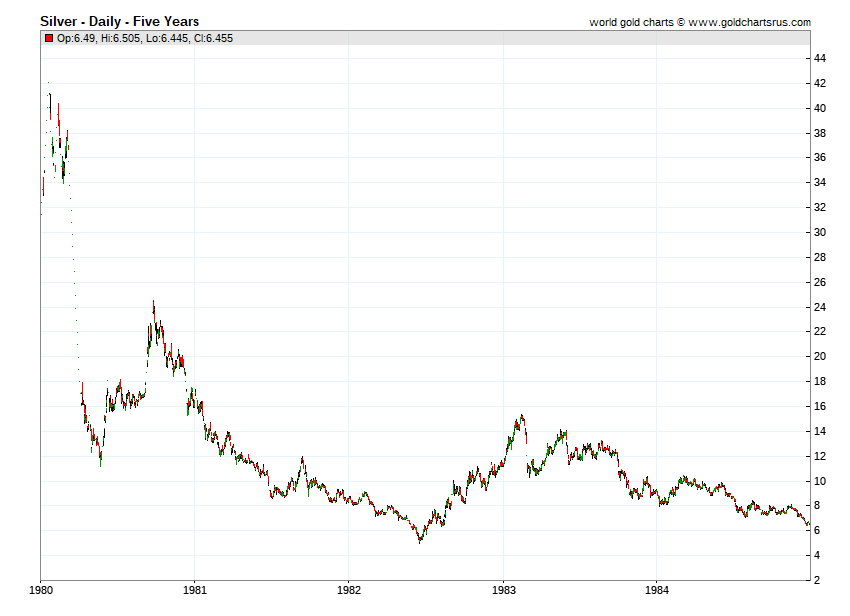The width and height of the screenshot is (850, 616).
Task: Click the 8 price axis label
Action: click(817, 505)
